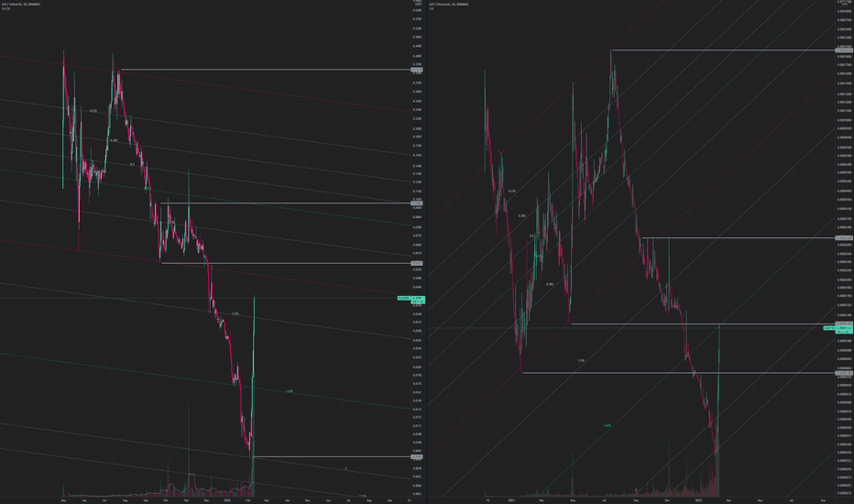Image resolution: width=854 pixels, height=504 pixels.
Task: Select the 1.236 fib label on TetherUS chart
Action: point(235,313)
